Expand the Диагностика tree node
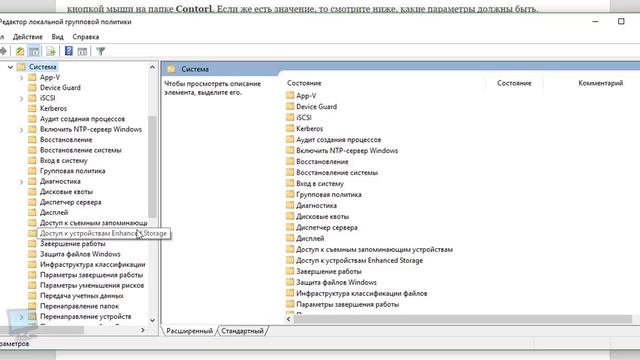The width and height of the screenshot is (640, 360). tap(21, 181)
